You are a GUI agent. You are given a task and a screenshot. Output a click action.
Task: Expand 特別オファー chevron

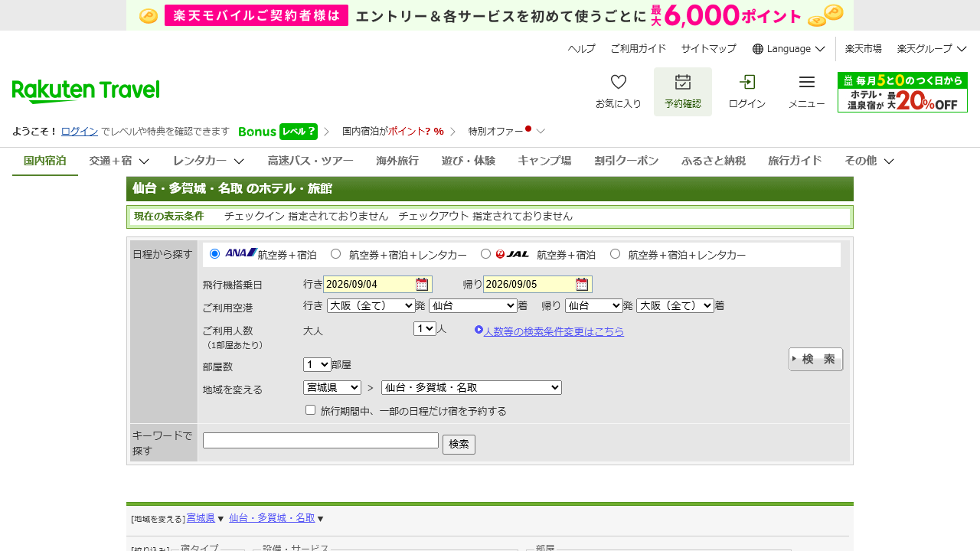pos(541,131)
